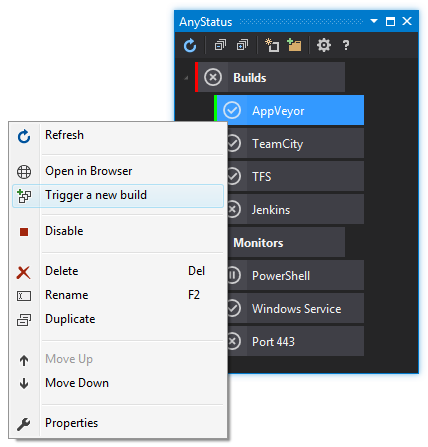Click the status icon beside TFS
The width and height of the screenshot is (428, 447).
click(234, 176)
